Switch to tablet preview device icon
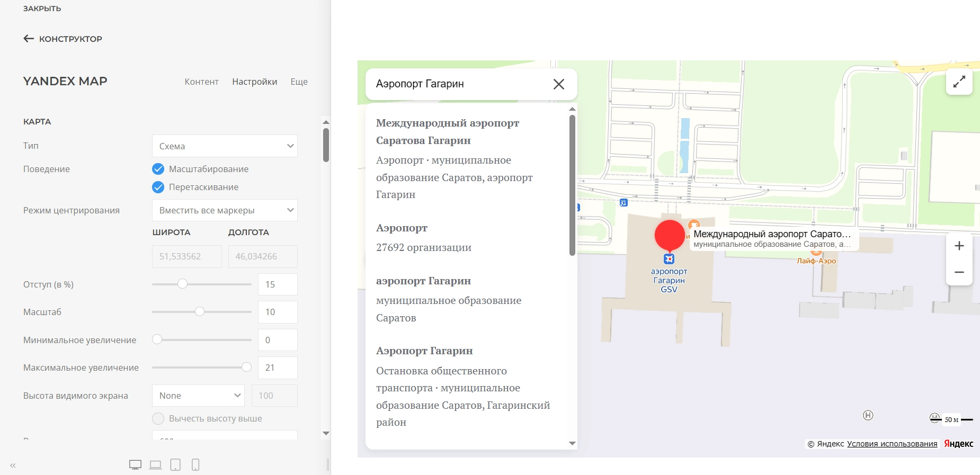The height and width of the screenshot is (475, 980). pyautogui.click(x=175, y=465)
